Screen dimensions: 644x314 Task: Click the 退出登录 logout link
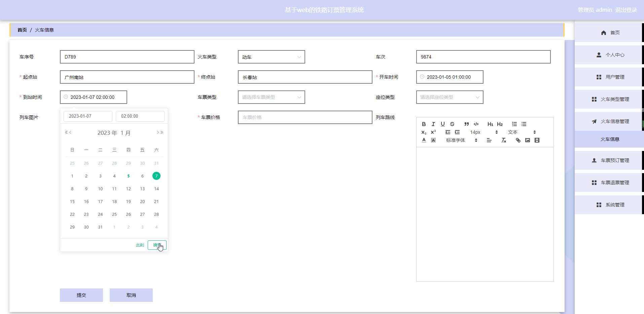[626, 10]
